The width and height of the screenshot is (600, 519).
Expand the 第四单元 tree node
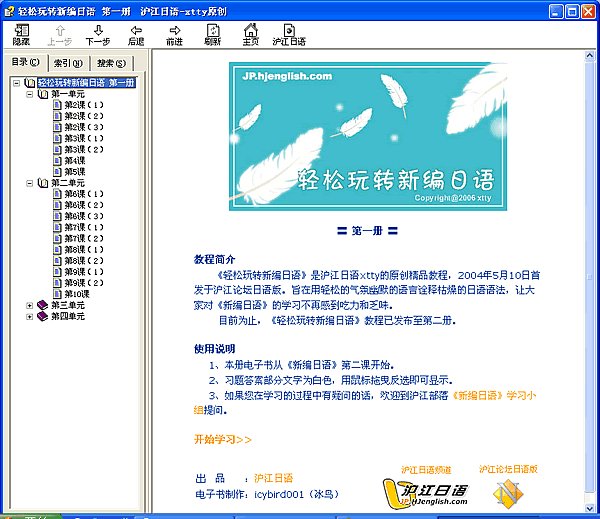coord(29,317)
